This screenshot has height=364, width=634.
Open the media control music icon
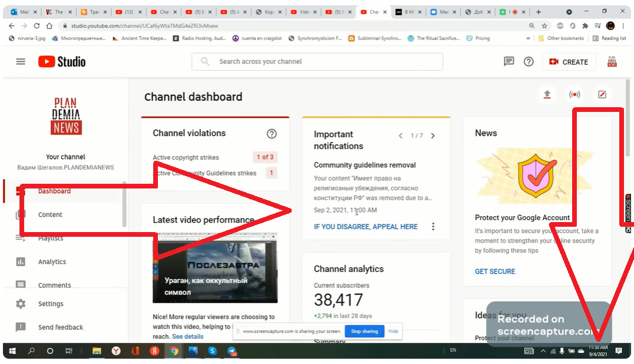tap(597, 26)
